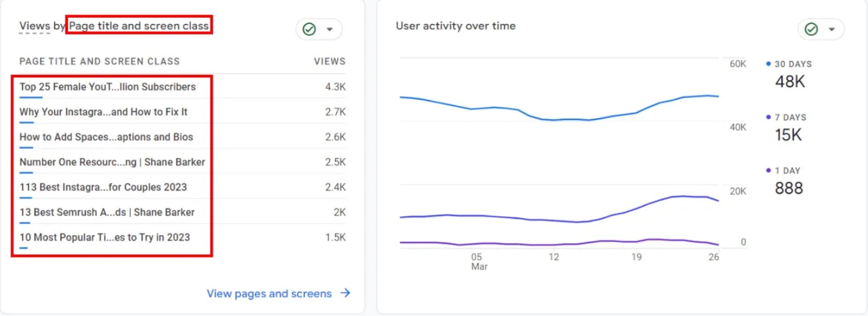Screen dimensions: 868x316
Task: Select row '10 Most Popular Ti...es to Try in 2023'
Action: pyautogui.click(x=182, y=237)
